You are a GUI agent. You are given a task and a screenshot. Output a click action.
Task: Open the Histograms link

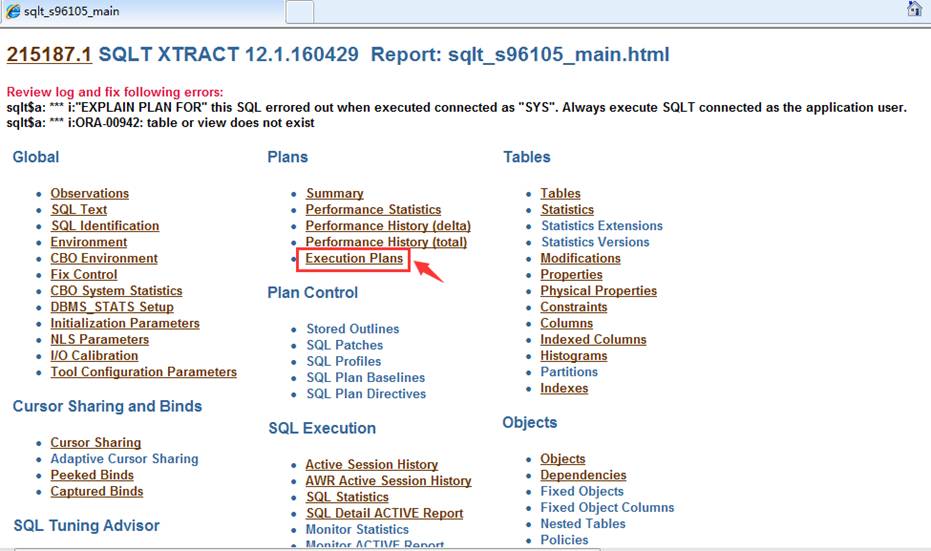[x=574, y=356]
